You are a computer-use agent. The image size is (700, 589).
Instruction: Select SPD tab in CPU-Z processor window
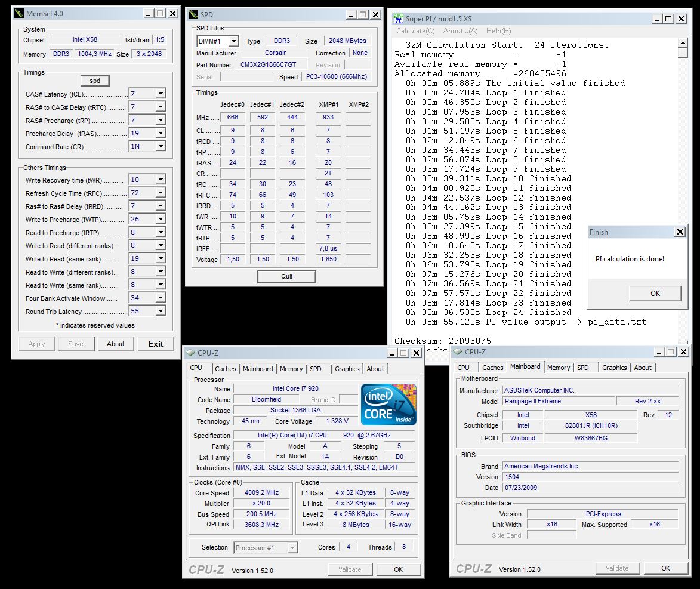(316, 369)
